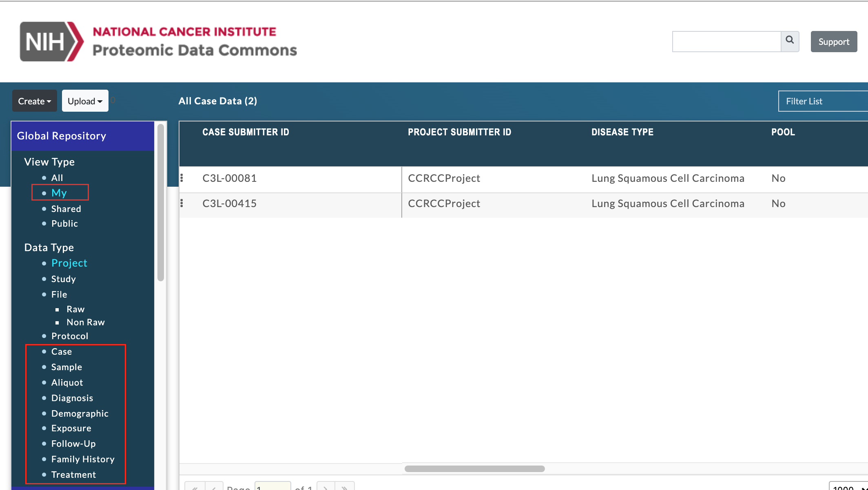Open rows-per-page 1000 dropdown
This screenshot has height=490, width=868.
(849, 487)
